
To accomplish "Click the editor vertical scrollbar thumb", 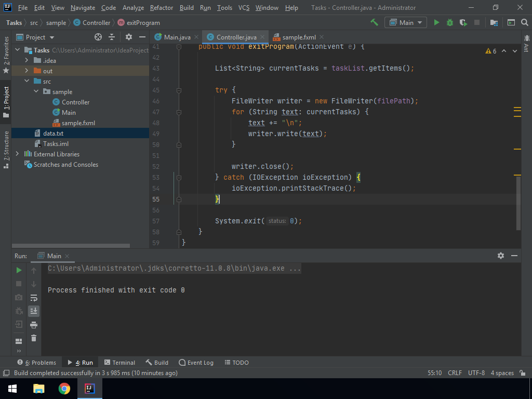I will pos(518,204).
